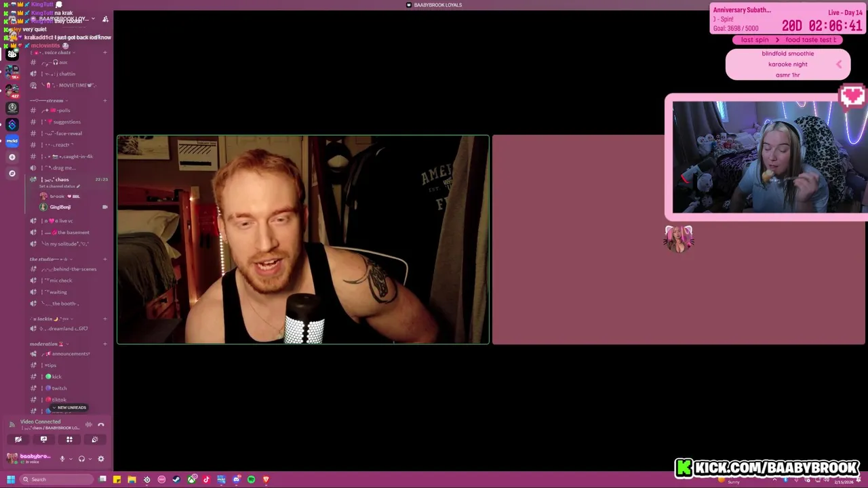Start sharing your screen

tap(43, 439)
